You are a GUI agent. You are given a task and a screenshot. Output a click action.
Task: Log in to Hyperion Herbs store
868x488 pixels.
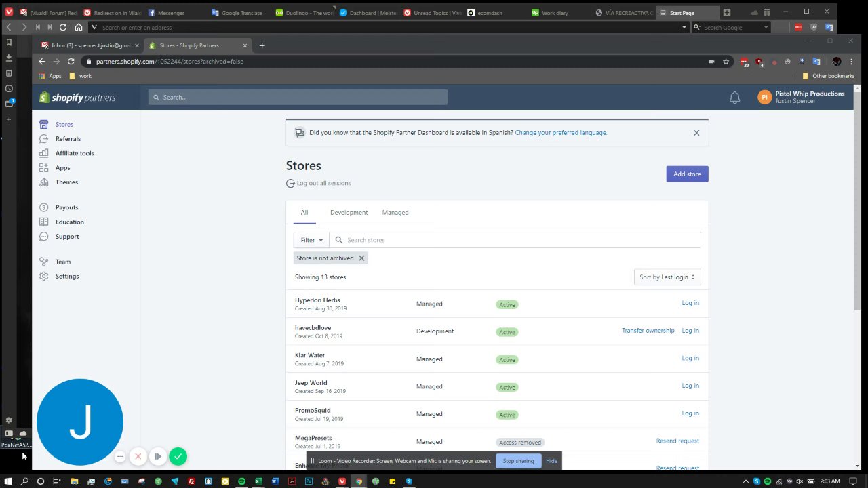click(x=690, y=303)
